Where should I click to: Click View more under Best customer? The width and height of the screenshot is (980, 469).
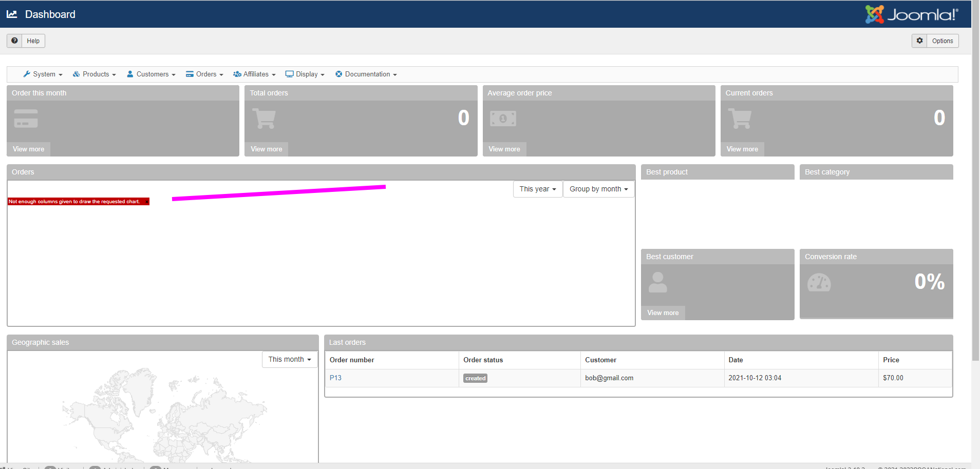[663, 313]
